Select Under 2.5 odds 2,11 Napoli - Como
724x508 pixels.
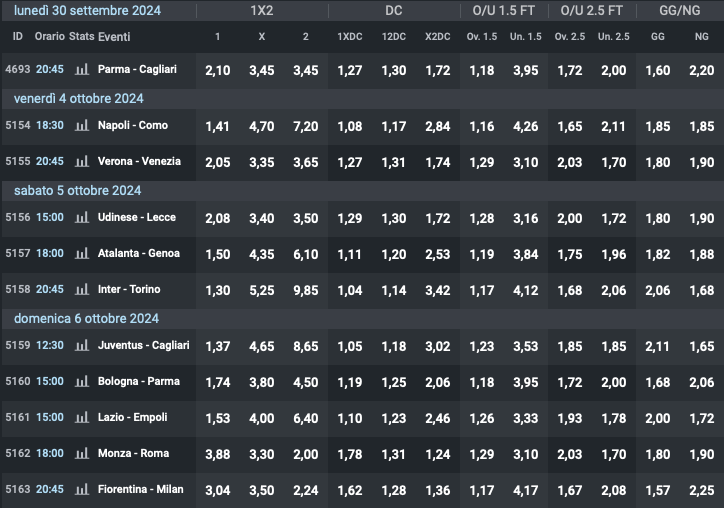614,127
